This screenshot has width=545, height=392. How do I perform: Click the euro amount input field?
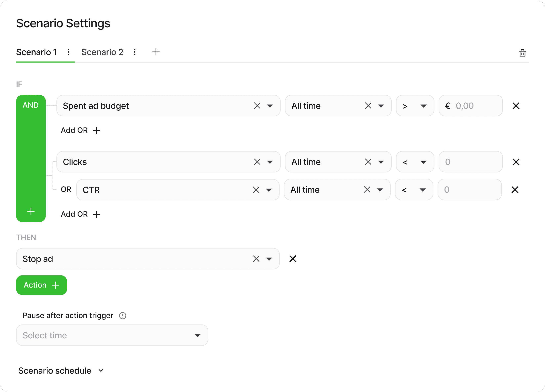(470, 106)
